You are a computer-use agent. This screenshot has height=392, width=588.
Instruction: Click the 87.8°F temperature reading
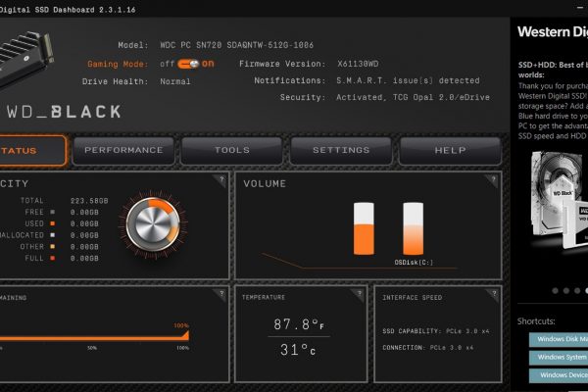(x=299, y=324)
